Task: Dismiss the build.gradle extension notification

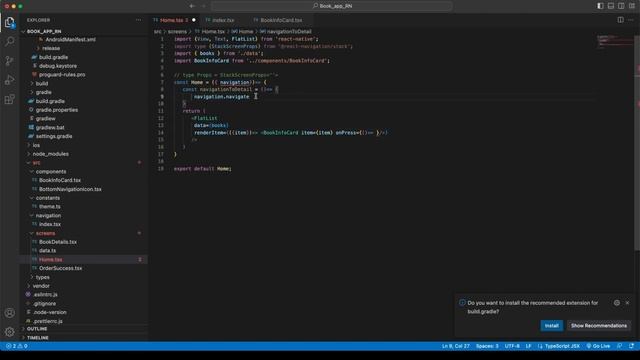Action: (627, 303)
